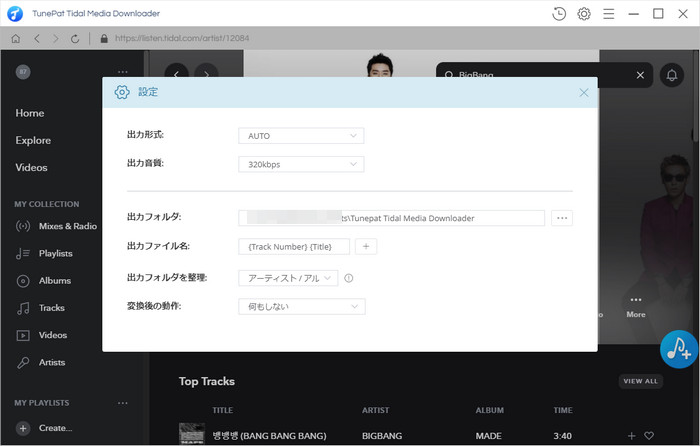The width and height of the screenshot is (700, 446).
Task: Close the 設定 dialog
Action: [583, 92]
